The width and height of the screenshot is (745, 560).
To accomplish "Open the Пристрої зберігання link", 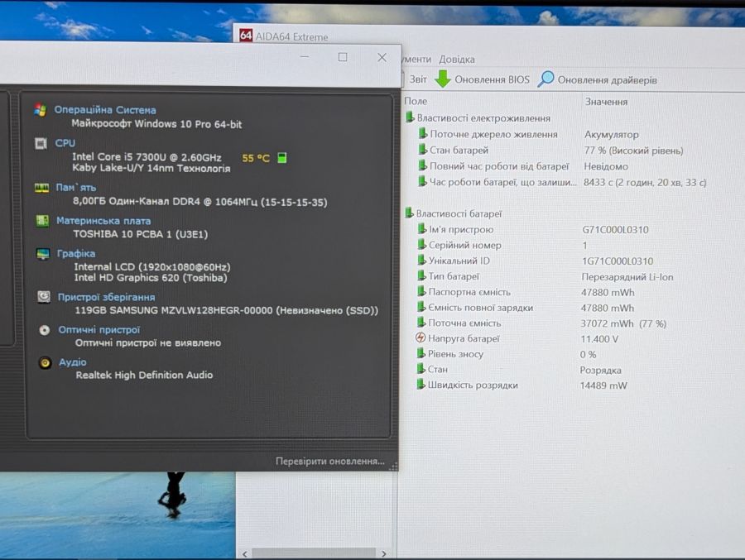I will [x=107, y=297].
